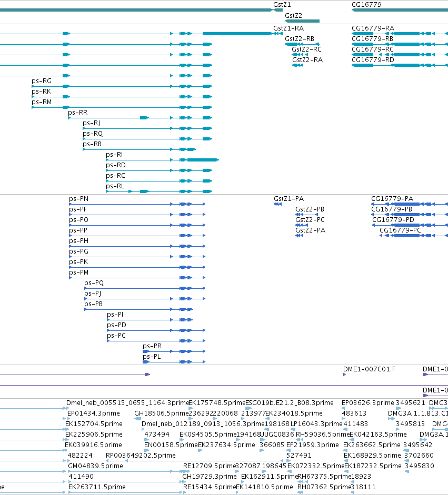Click the ps-PQ protein label
448x495 pixels.
(x=94, y=283)
